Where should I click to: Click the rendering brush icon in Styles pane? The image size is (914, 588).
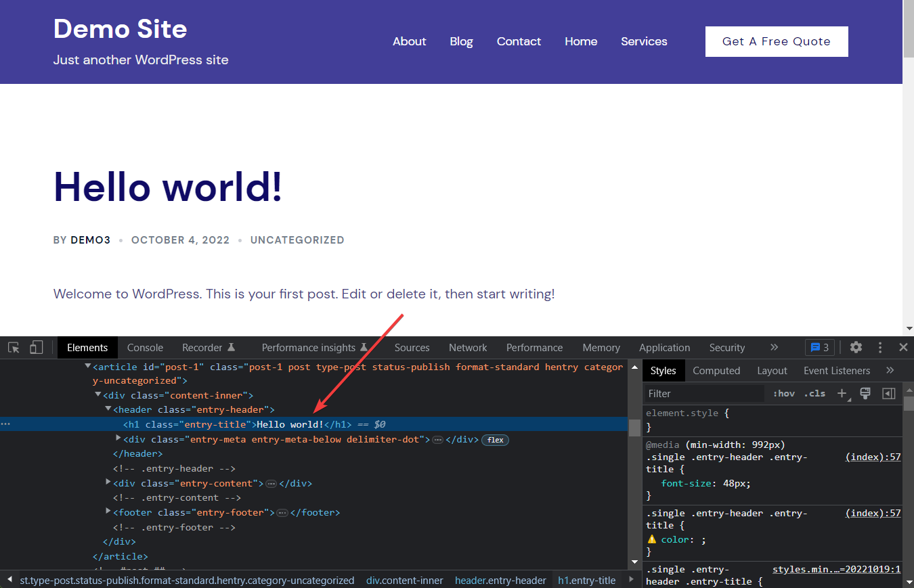tap(865, 393)
